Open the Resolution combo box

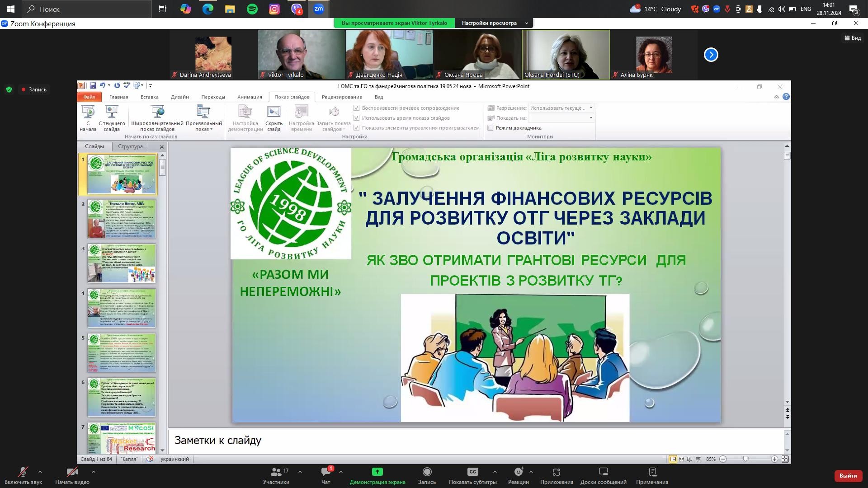[561, 108]
